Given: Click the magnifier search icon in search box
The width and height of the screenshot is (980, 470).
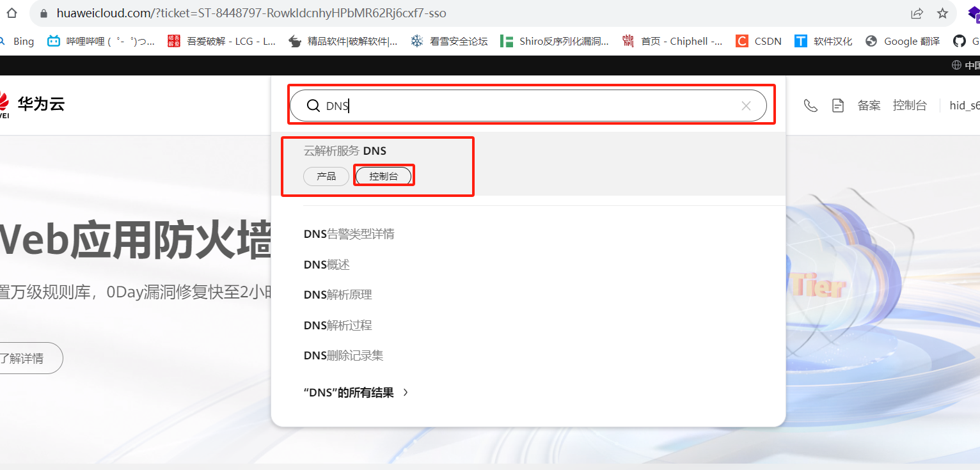Looking at the screenshot, I should pos(313,106).
